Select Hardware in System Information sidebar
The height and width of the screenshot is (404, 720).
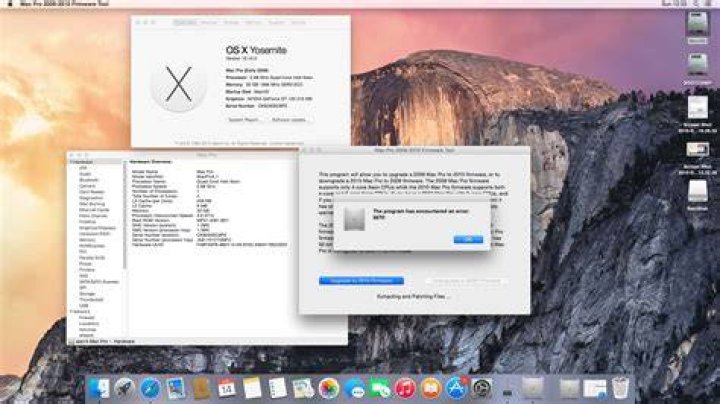click(x=83, y=162)
